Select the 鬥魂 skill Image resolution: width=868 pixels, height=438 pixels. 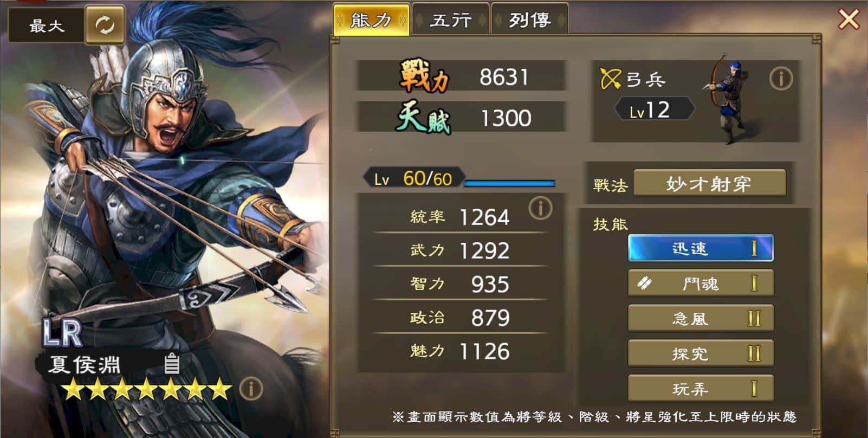click(x=701, y=283)
